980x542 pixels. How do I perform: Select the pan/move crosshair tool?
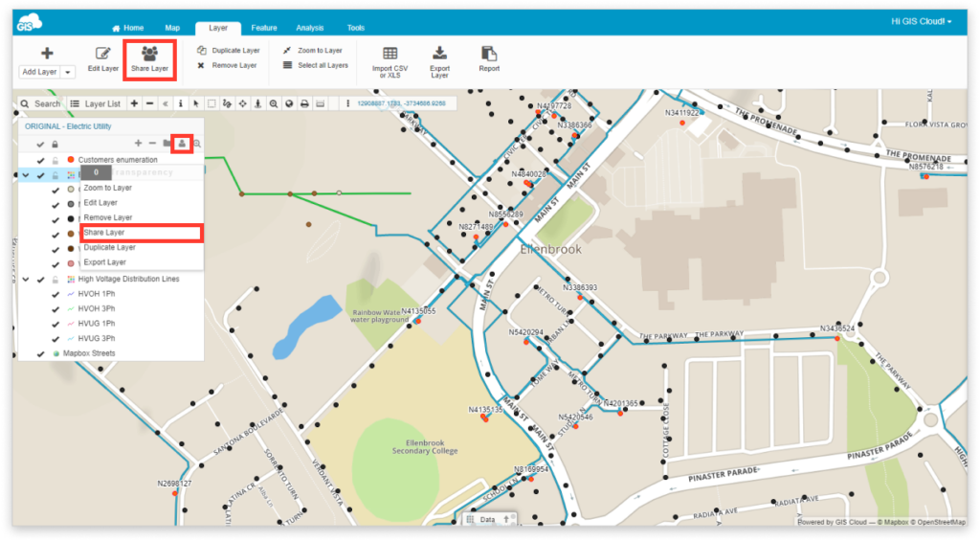pyautogui.click(x=242, y=103)
